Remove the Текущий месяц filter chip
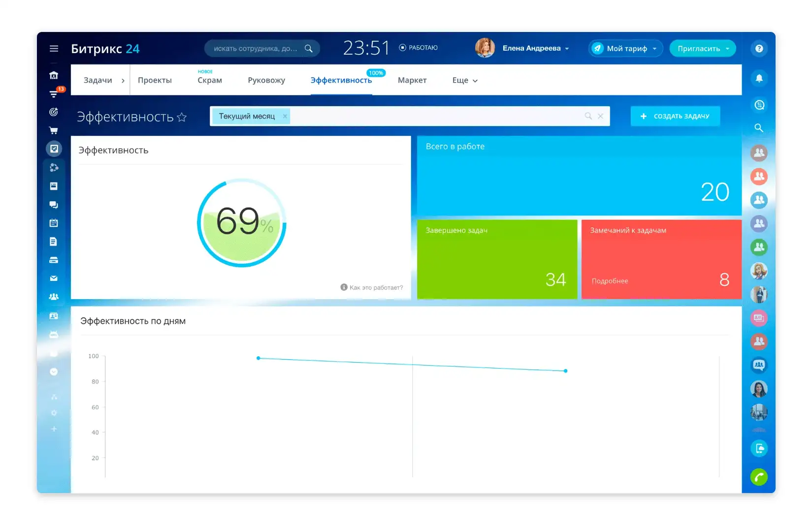This screenshot has height=525, width=812. click(x=285, y=116)
